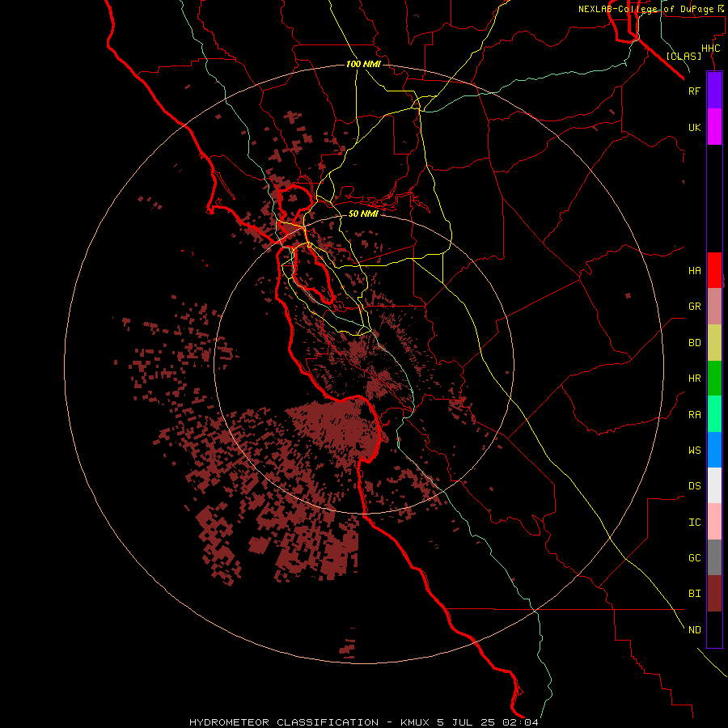Click the DS legend label
The height and width of the screenshot is (728, 728).
(694, 486)
